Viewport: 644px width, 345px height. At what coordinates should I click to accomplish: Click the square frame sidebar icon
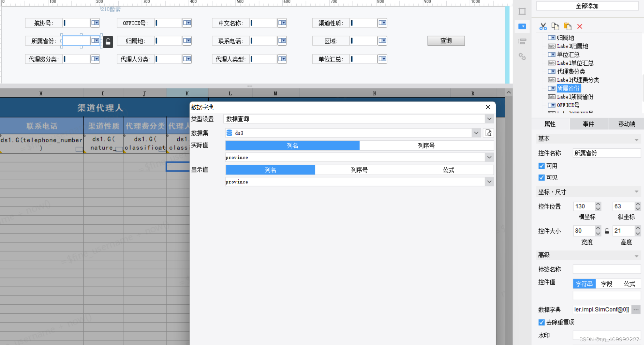click(522, 12)
